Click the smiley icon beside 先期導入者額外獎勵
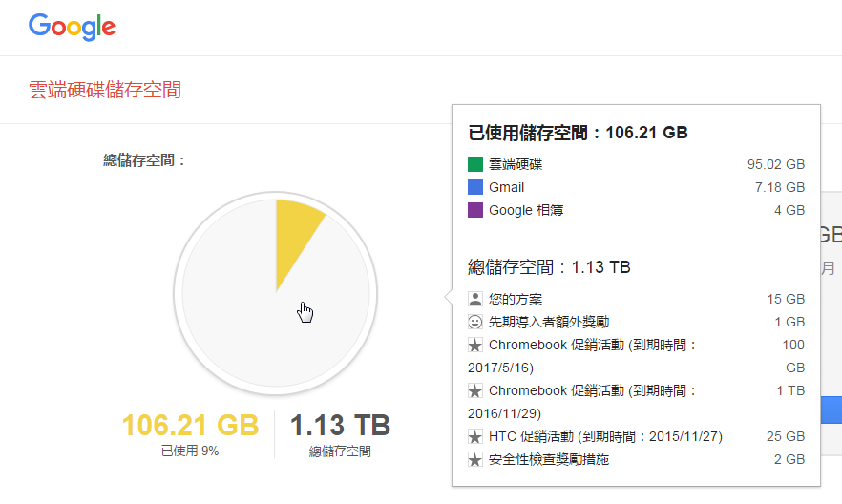 click(475, 322)
